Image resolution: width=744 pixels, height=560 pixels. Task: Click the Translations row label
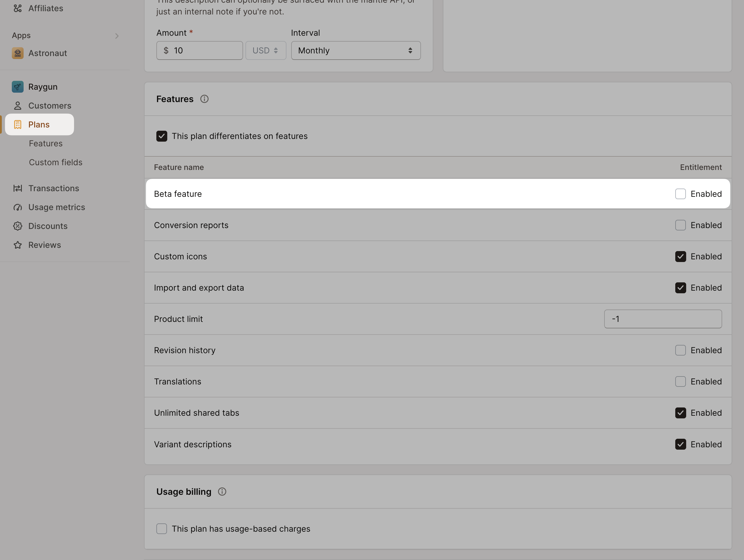coord(178,381)
